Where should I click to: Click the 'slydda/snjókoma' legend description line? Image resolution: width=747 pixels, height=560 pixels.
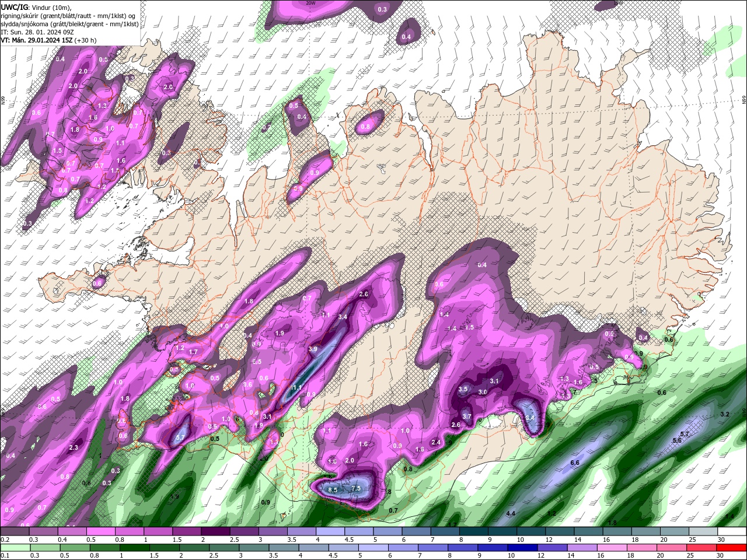click(69, 24)
